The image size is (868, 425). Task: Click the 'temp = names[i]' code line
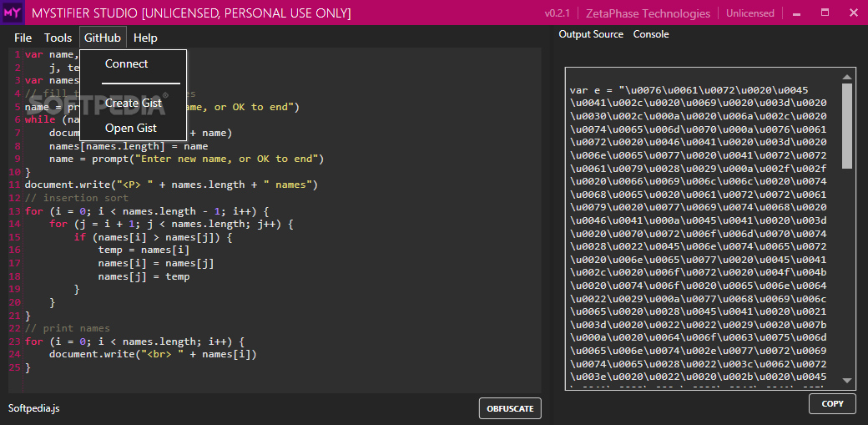click(144, 250)
